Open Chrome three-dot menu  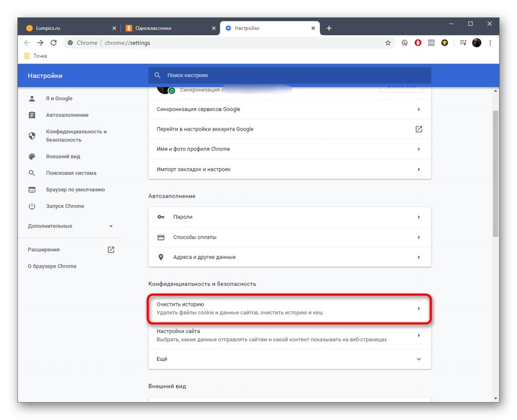coord(490,42)
